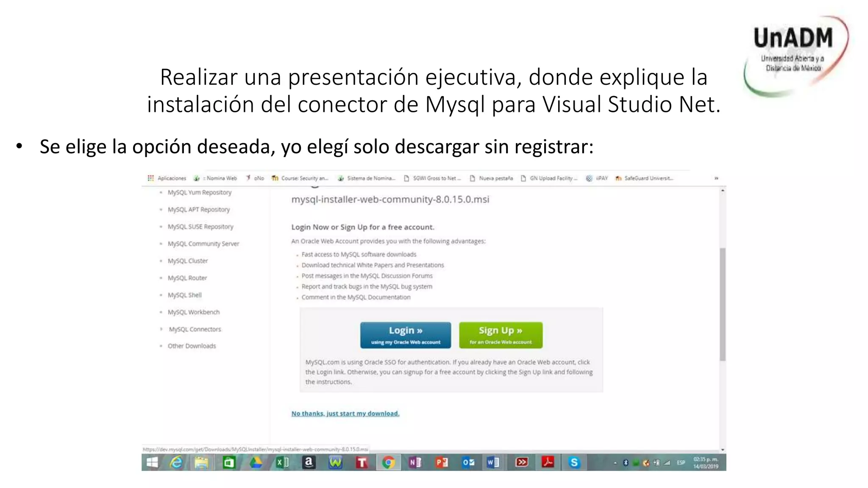Click the scrollbar up arrow
The height and width of the screenshot is (488, 868).
(x=723, y=191)
